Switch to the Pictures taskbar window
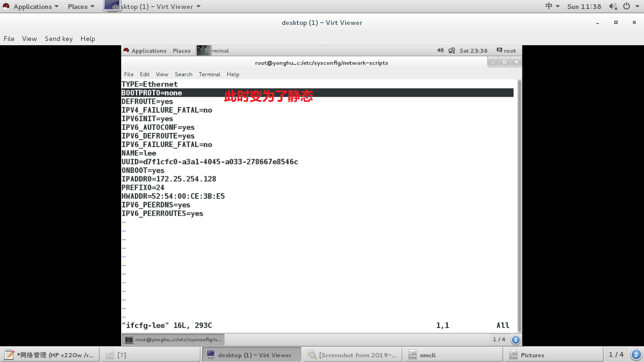 tap(553, 355)
